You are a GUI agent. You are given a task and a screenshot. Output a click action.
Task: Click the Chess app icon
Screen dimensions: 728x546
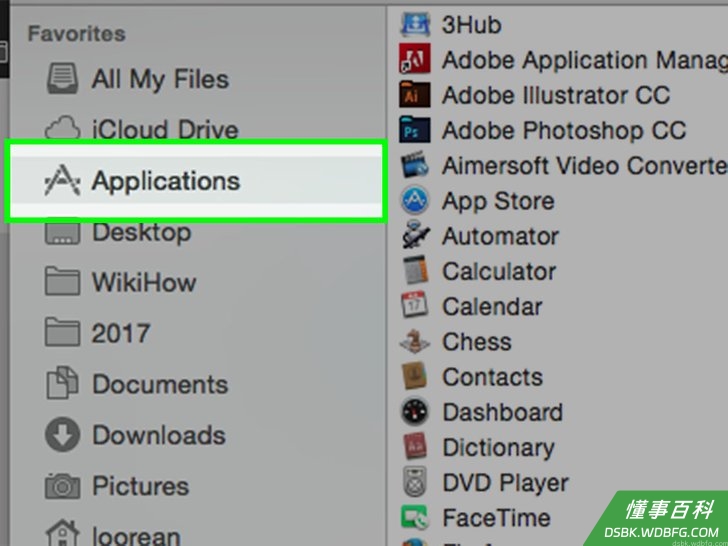415,341
